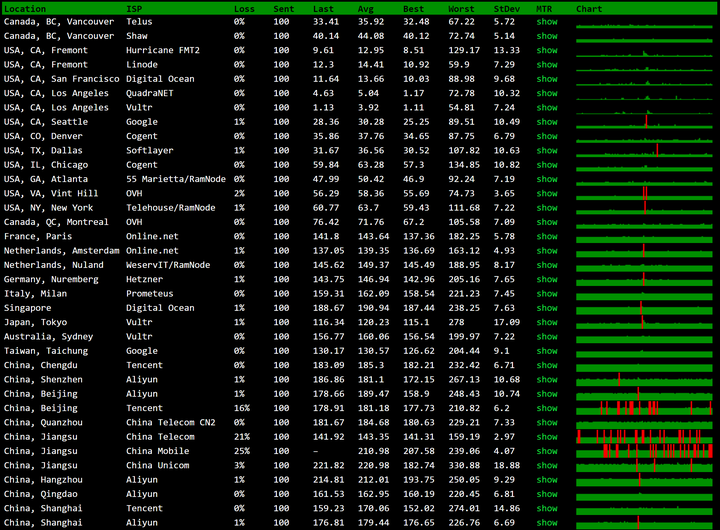Click the 3% loss value for China Unicom

(239, 465)
